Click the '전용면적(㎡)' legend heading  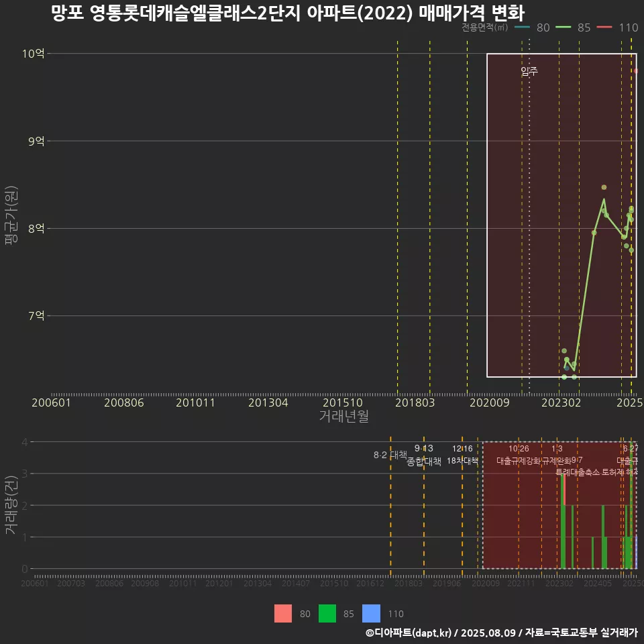click(x=484, y=28)
